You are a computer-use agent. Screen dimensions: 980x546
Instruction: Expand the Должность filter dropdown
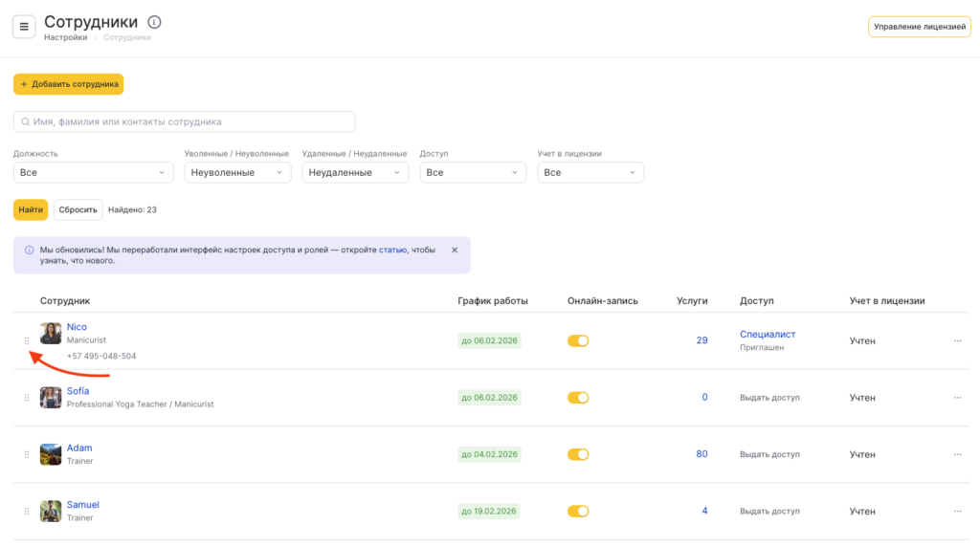click(93, 173)
